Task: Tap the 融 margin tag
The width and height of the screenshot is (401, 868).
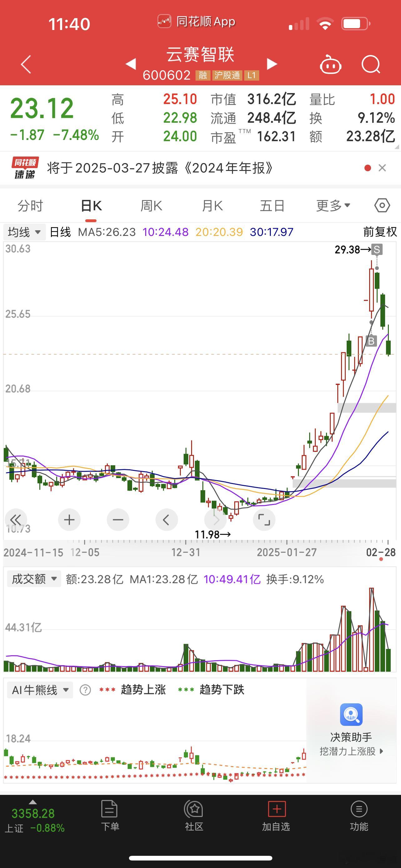Action: (203, 75)
